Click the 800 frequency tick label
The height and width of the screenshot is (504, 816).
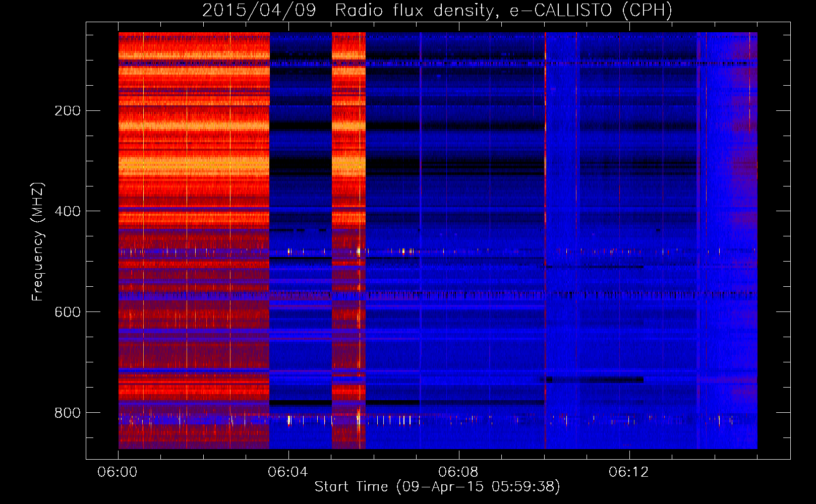pyautogui.click(x=68, y=413)
